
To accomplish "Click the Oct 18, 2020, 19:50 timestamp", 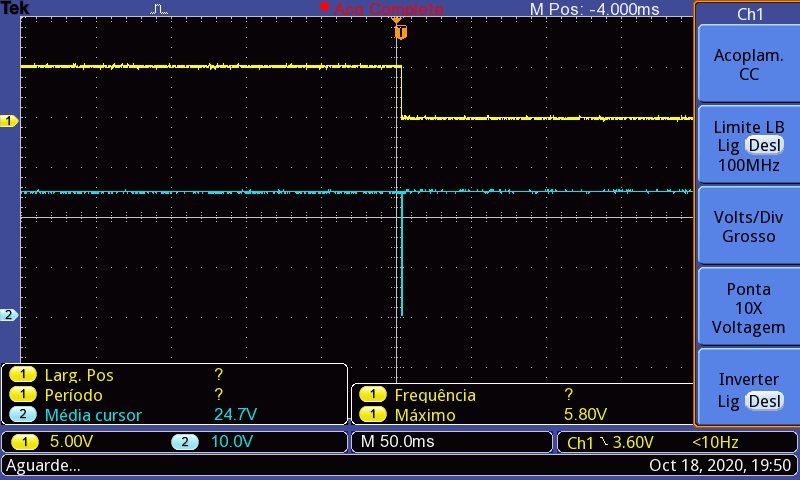I will 720,465.
